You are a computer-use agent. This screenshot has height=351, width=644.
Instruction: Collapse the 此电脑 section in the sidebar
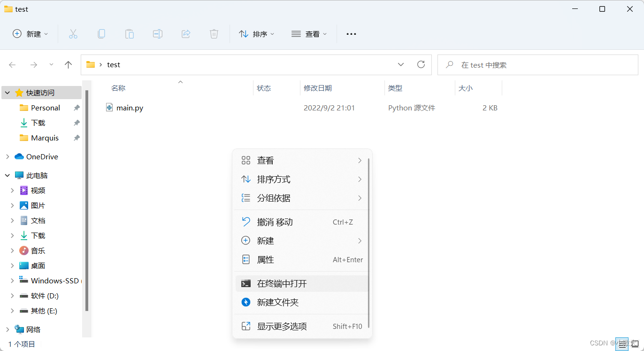point(7,175)
